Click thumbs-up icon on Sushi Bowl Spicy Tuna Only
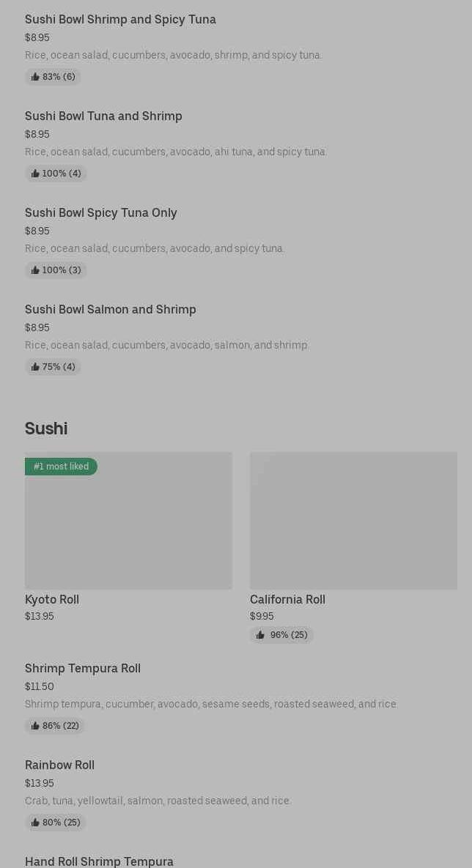 pos(35,270)
